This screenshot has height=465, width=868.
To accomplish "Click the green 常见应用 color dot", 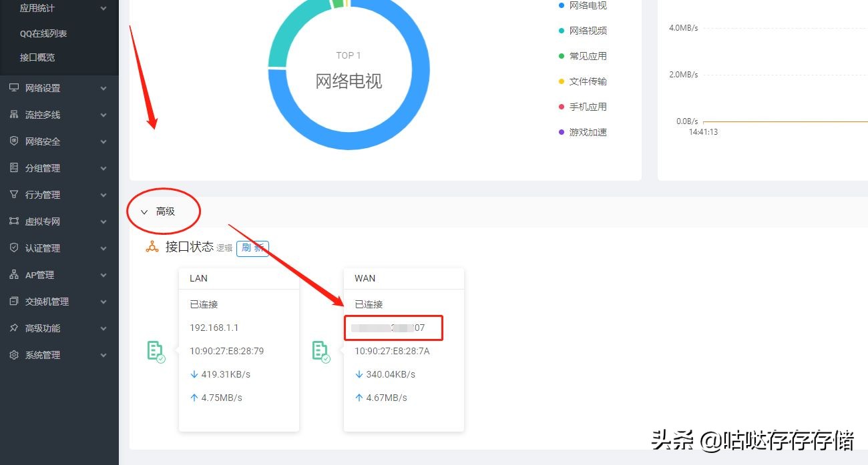I will point(562,55).
